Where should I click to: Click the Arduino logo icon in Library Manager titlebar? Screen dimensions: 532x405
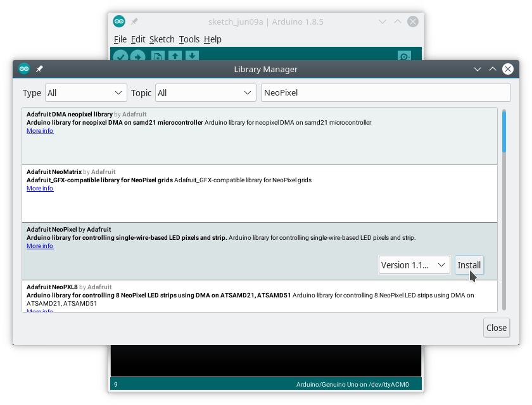24,69
